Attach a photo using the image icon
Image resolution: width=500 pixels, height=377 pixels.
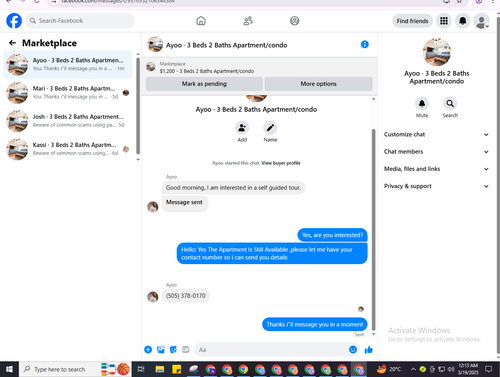[161, 349]
